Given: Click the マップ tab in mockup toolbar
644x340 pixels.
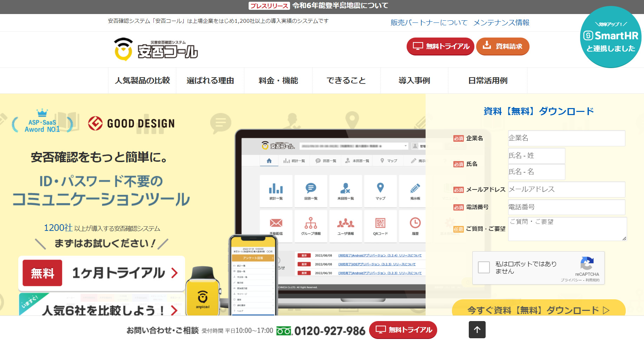Looking at the screenshot, I should pyautogui.click(x=389, y=161).
